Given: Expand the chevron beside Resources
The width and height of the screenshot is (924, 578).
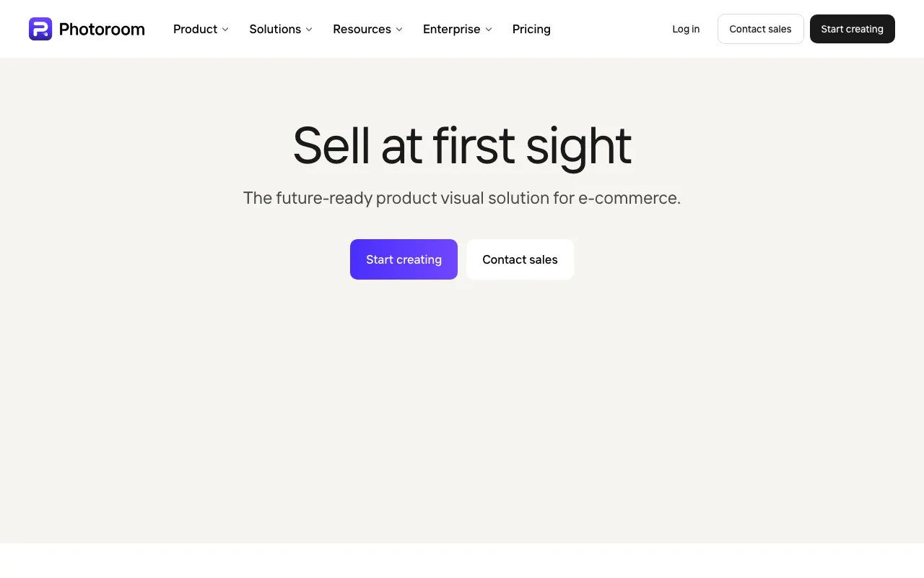Looking at the screenshot, I should coord(399,30).
